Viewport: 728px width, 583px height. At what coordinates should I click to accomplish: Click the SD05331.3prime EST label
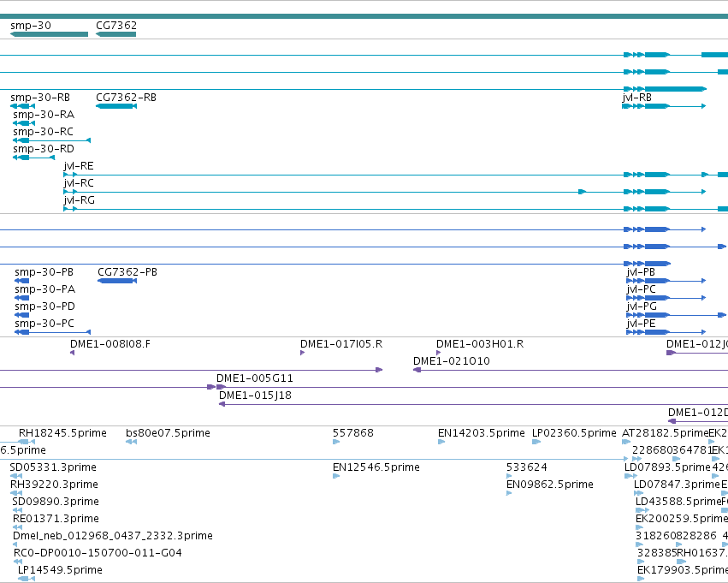[53, 467]
